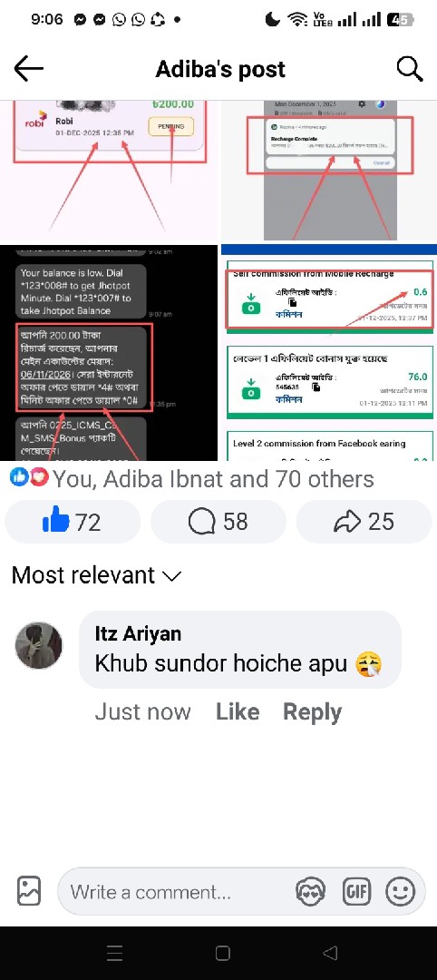Open the emoji smiley picker

pyautogui.click(x=400, y=891)
